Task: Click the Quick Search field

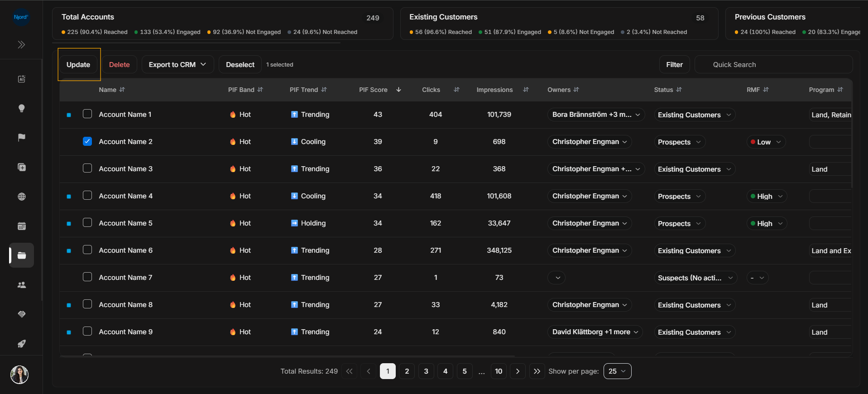Action: point(773,65)
